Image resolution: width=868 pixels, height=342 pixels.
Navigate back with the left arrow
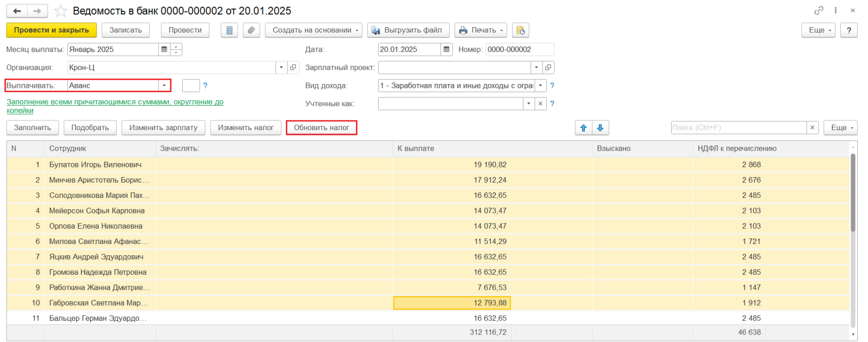(17, 11)
